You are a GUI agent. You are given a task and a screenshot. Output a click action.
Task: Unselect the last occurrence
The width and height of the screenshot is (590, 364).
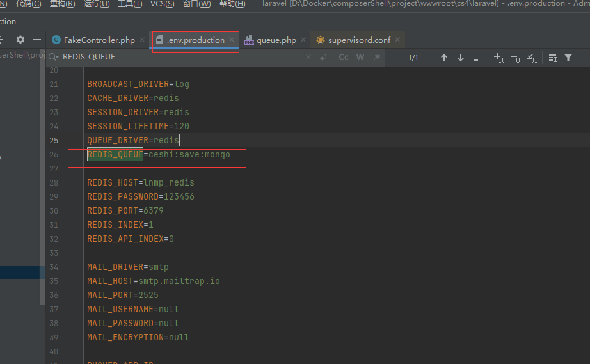[515, 58]
